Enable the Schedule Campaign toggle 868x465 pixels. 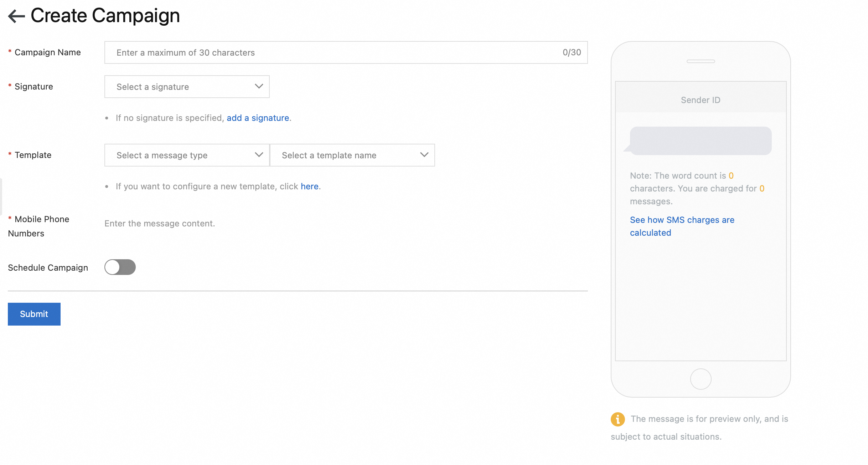tap(120, 267)
